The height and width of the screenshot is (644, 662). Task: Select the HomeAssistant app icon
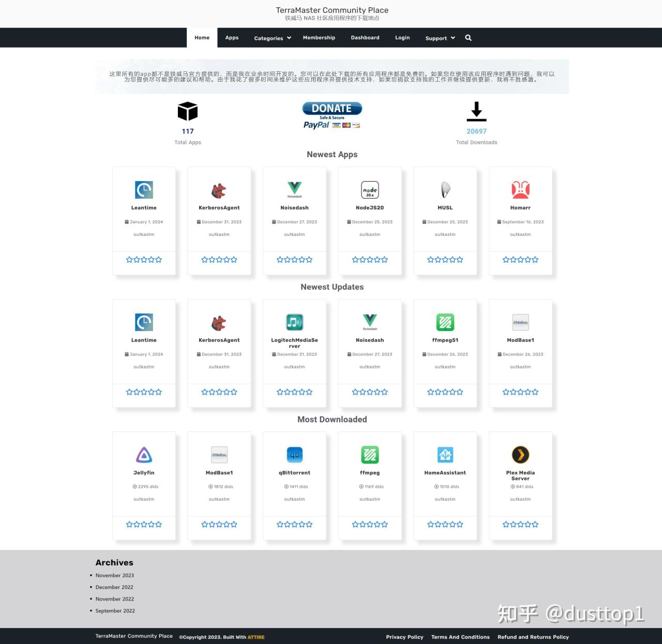tap(445, 455)
